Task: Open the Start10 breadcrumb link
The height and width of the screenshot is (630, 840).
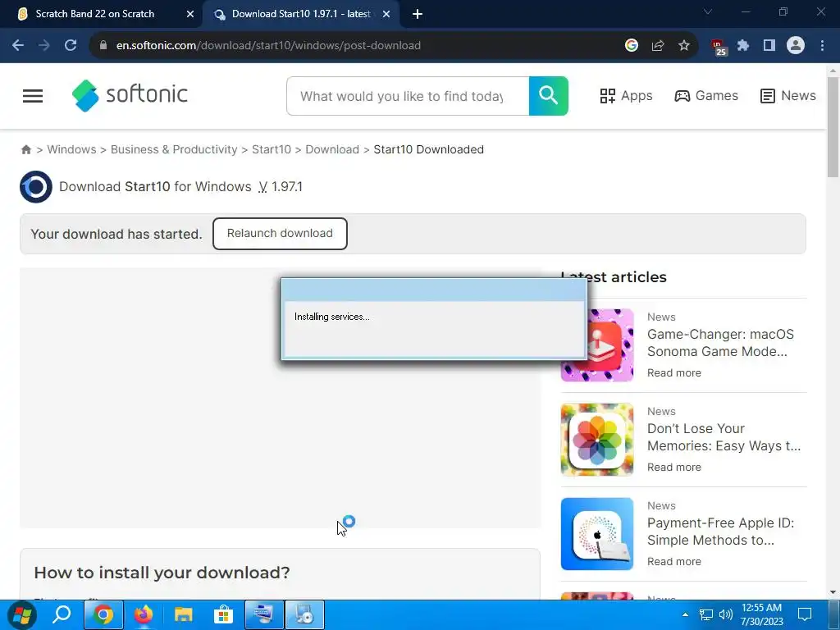Action: tap(271, 149)
